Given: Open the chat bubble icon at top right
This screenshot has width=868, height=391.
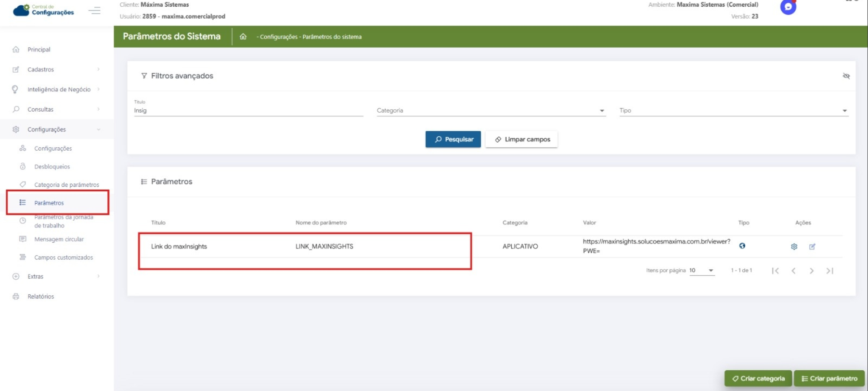Looking at the screenshot, I should (x=788, y=7).
